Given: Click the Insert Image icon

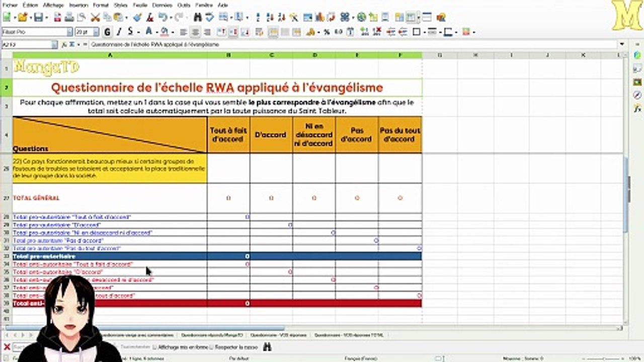Looking at the screenshot, I should [x=307, y=17].
